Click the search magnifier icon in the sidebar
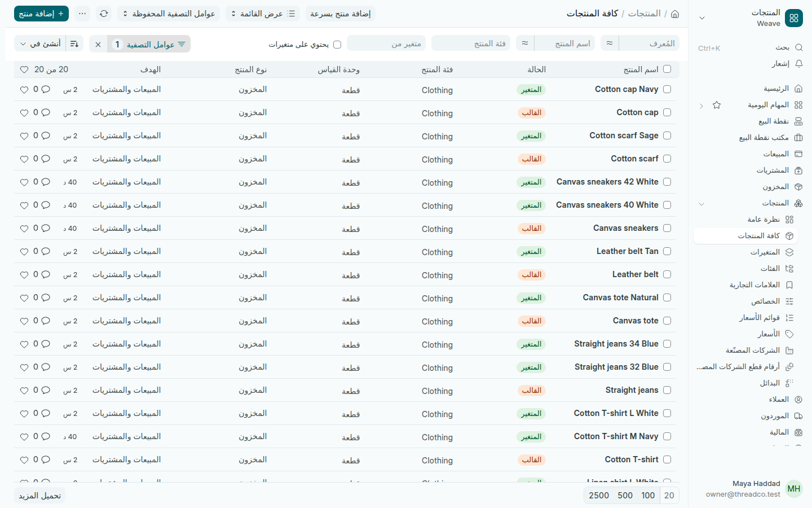 798,48
